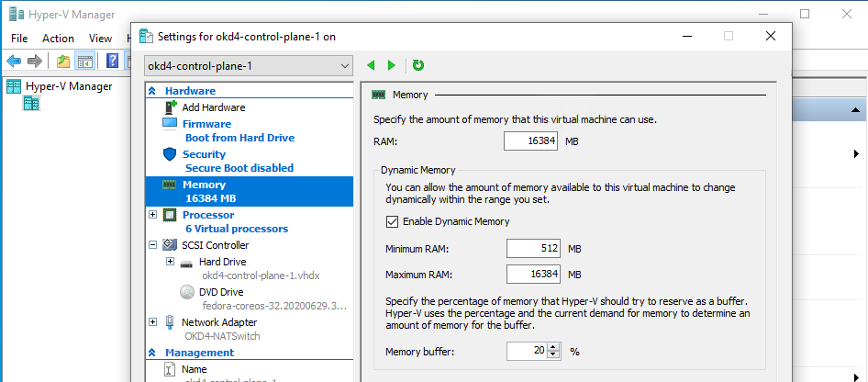Minimize the Settings dialog
868x382 pixels.
pyautogui.click(x=687, y=37)
